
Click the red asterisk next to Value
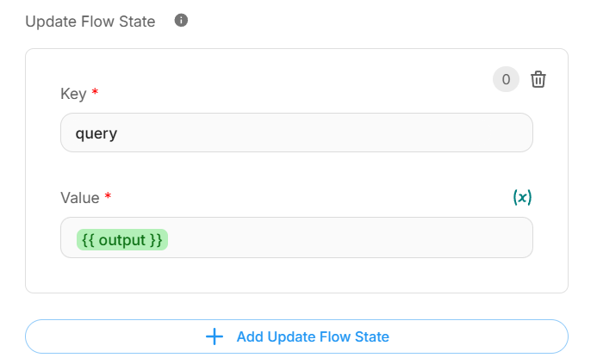[109, 198]
